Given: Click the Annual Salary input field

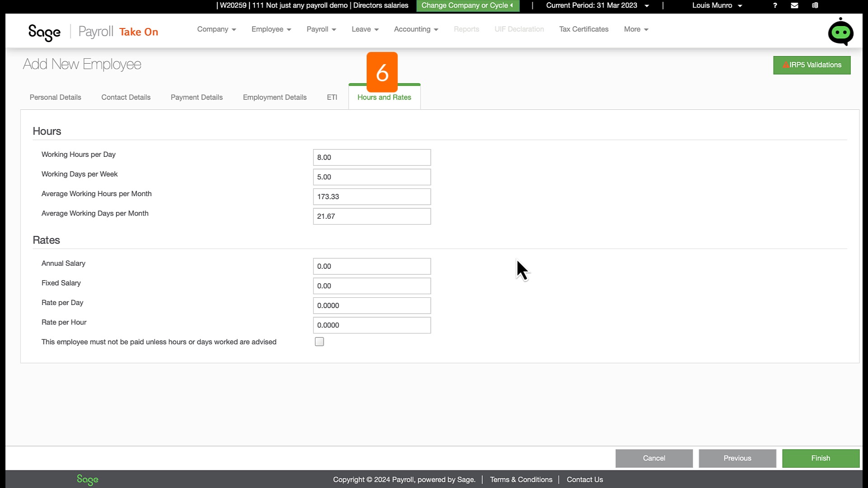Looking at the screenshot, I should click(x=372, y=266).
